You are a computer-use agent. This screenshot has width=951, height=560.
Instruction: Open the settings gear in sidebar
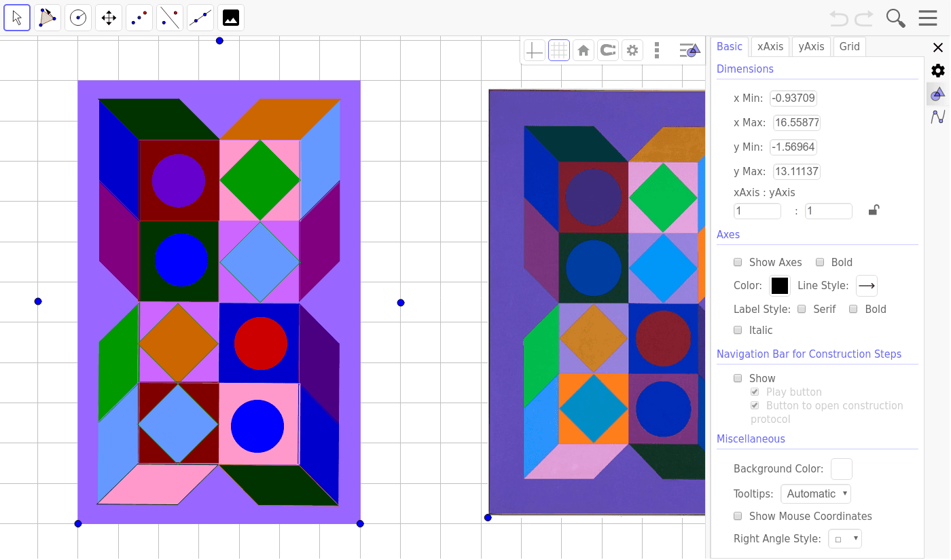pos(938,71)
